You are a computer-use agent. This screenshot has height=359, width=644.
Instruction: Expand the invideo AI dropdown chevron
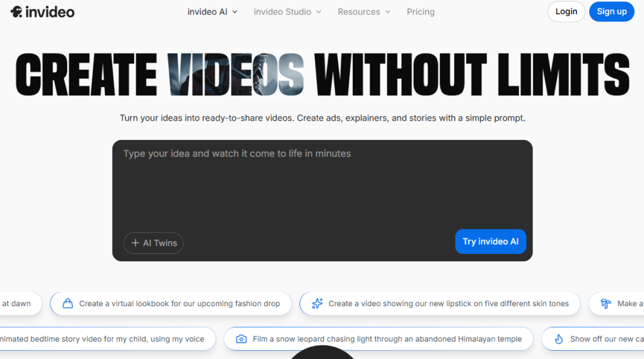click(x=235, y=12)
